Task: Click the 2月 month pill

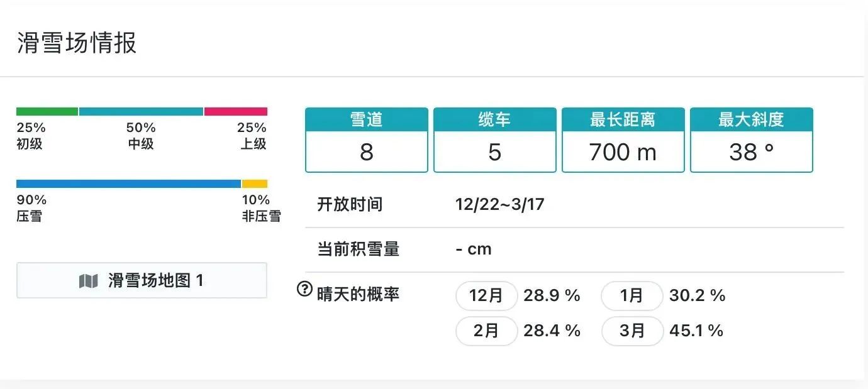Action: click(x=486, y=331)
